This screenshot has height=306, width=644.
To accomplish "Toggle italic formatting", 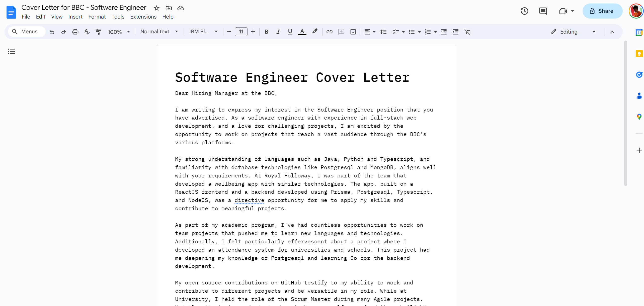I will [278, 32].
